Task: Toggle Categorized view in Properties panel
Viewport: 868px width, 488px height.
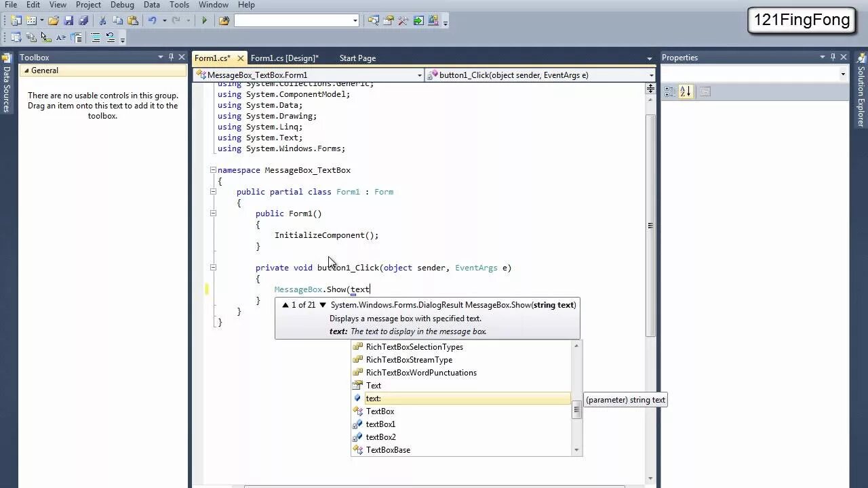Action: 669,91
